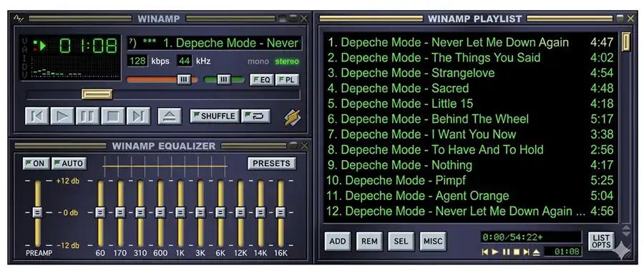Click the PREAMP slider handle

[38, 212]
